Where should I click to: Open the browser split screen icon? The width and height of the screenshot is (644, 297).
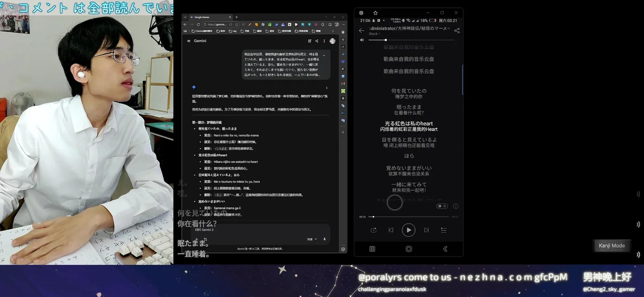(330, 24)
